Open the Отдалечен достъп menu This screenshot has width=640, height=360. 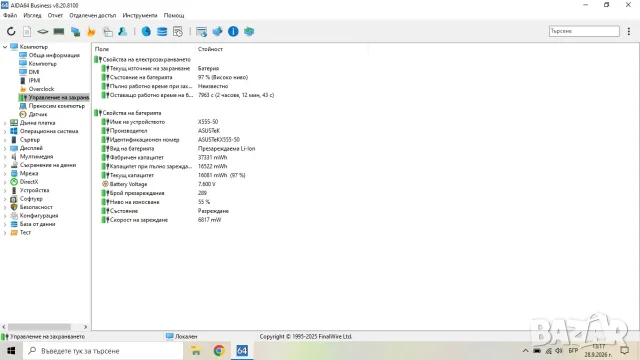point(93,15)
